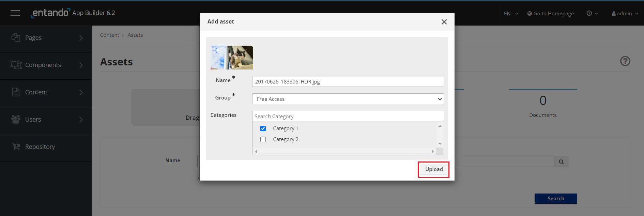The height and width of the screenshot is (216, 644).
Task: Close the Add asset dialog
Action: [444, 22]
